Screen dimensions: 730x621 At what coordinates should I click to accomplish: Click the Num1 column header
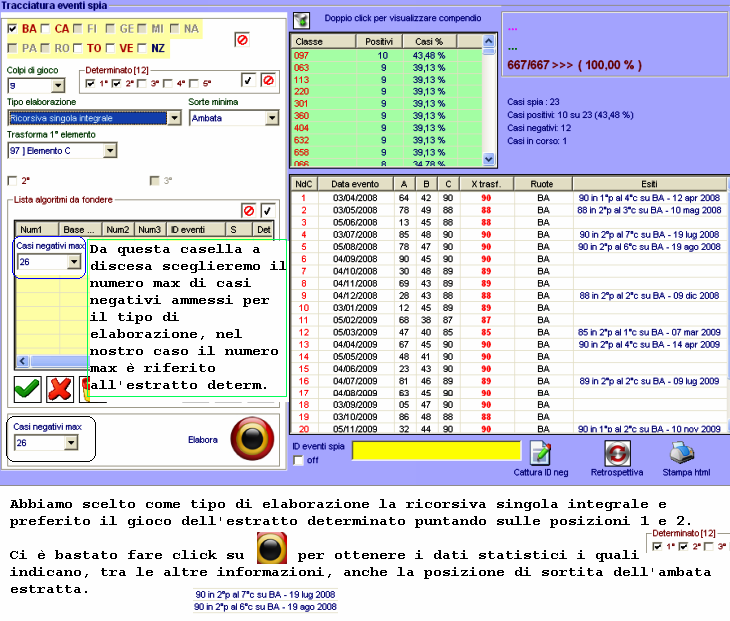(36, 230)
